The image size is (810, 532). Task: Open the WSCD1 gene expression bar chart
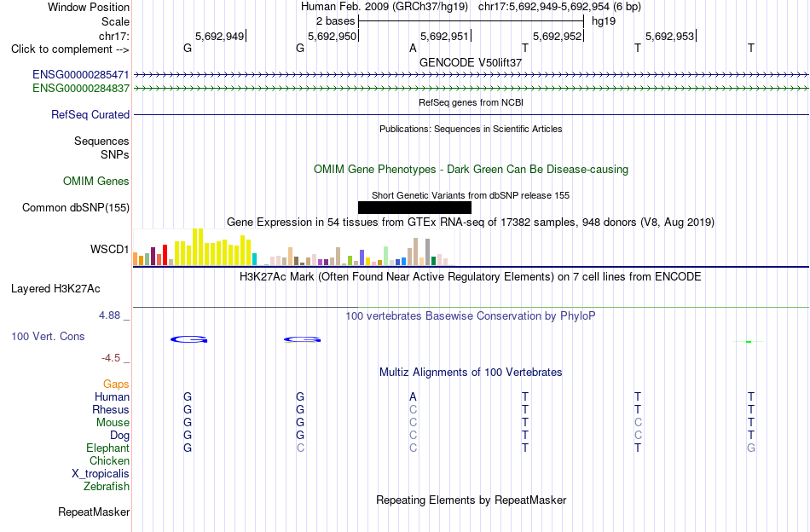[293, 247]
